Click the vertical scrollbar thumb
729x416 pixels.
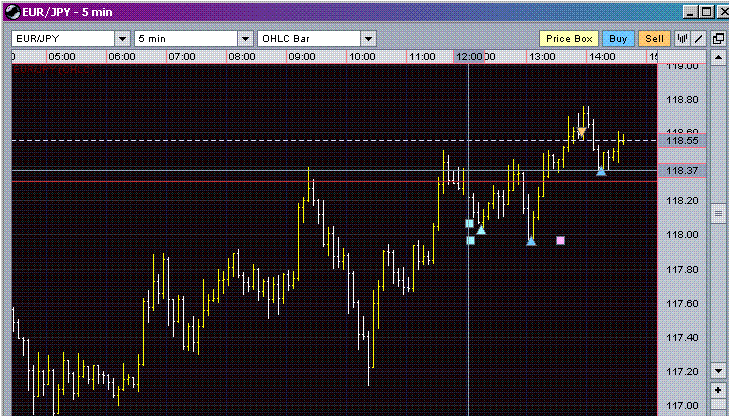tap(718, 213)
